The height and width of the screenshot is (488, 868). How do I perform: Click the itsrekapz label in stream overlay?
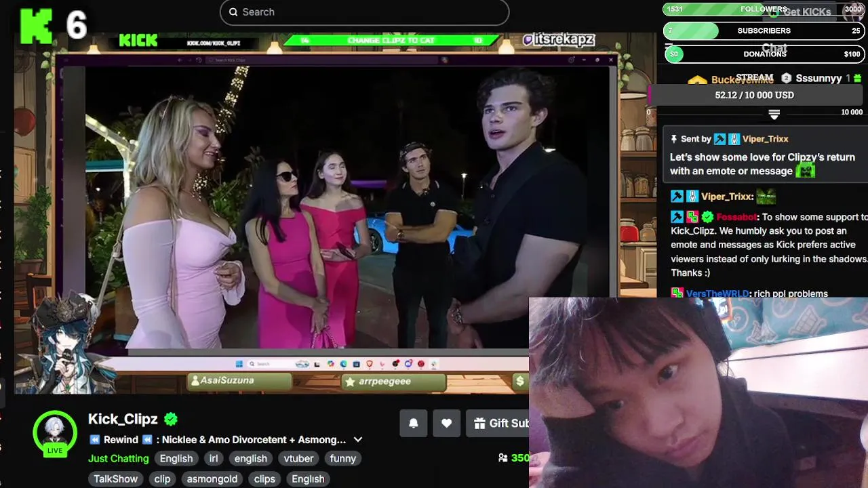[x=558, y=40]
